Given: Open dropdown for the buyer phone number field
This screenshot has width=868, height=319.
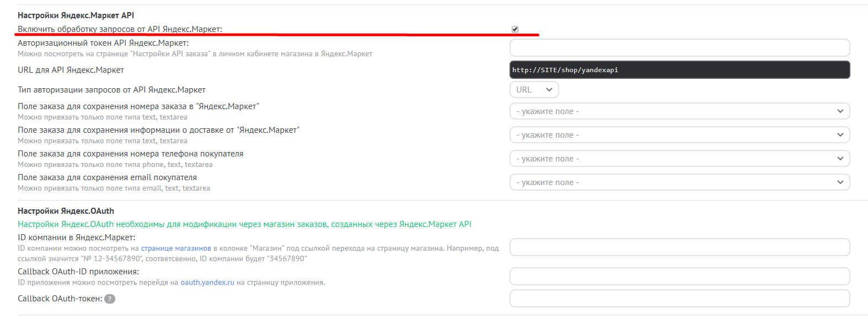Looking at the screenshot, I should pyautogui.click(x=679, y=159).
